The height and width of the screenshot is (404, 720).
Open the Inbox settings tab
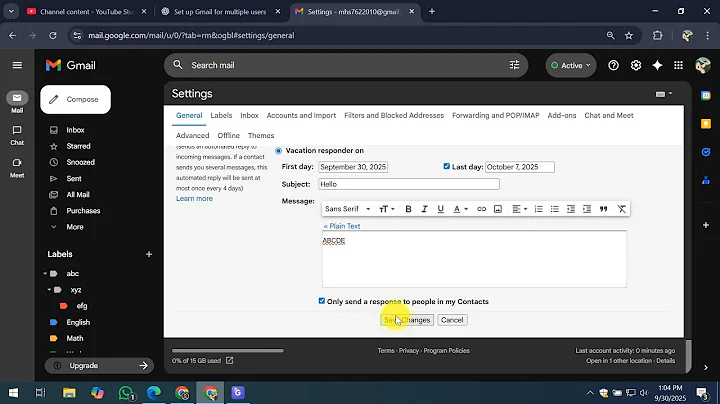point(249,115)
